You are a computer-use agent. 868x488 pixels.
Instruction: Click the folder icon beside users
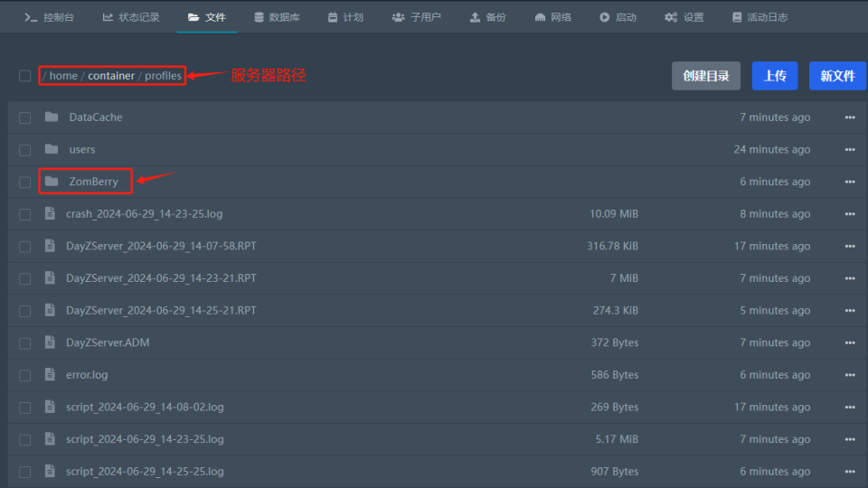(x=52, y=149)
